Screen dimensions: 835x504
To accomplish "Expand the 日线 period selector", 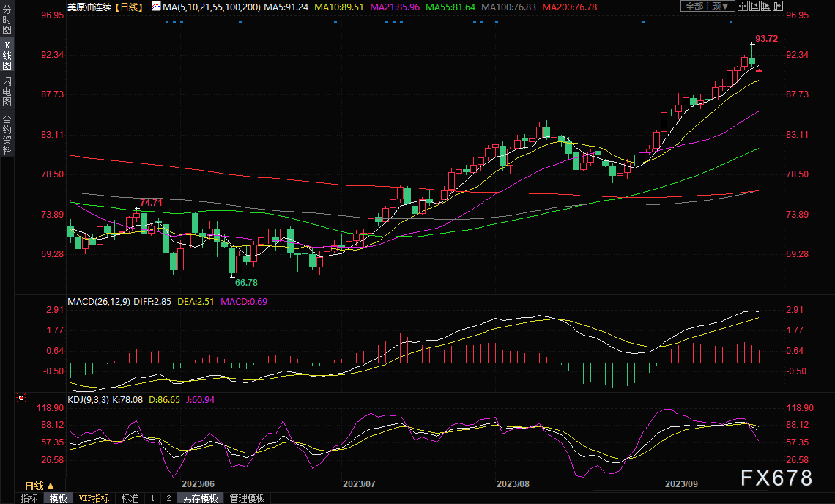I will [40, 486].
